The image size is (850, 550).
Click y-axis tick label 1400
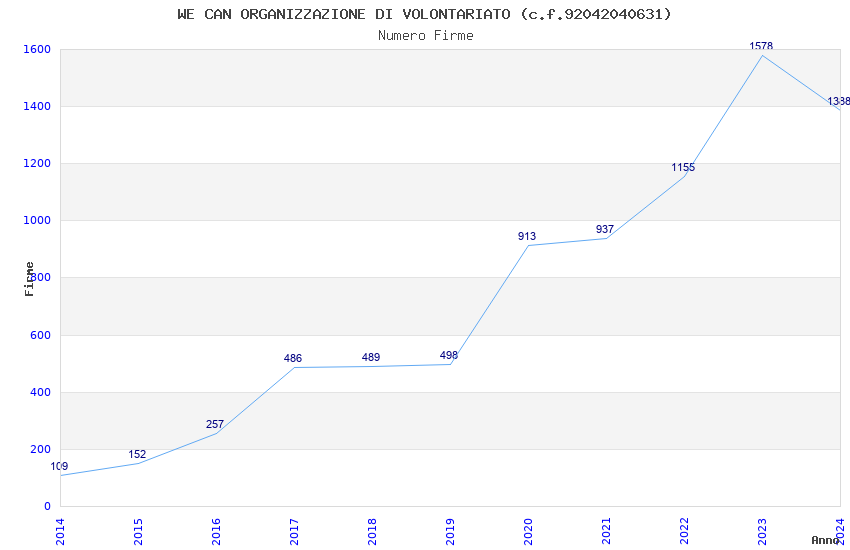[x=37, y=106]
